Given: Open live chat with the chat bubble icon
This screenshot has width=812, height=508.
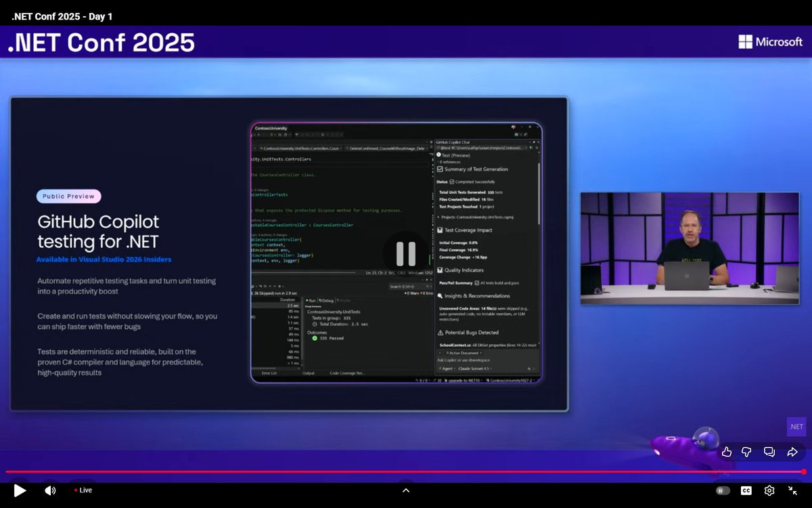Looking at the screenshot, I should click(769, 451).
